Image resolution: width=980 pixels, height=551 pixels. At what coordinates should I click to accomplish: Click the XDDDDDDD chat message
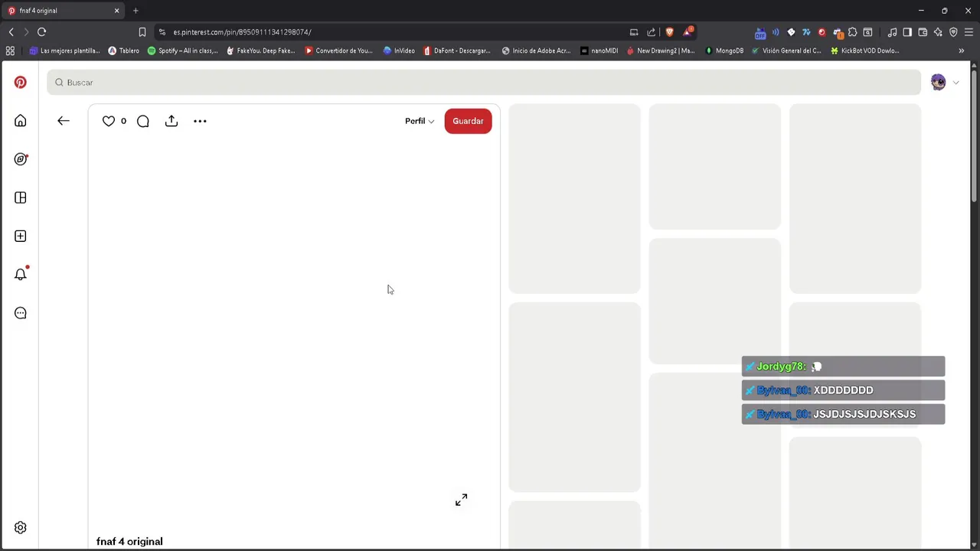[x=843, y=390]
